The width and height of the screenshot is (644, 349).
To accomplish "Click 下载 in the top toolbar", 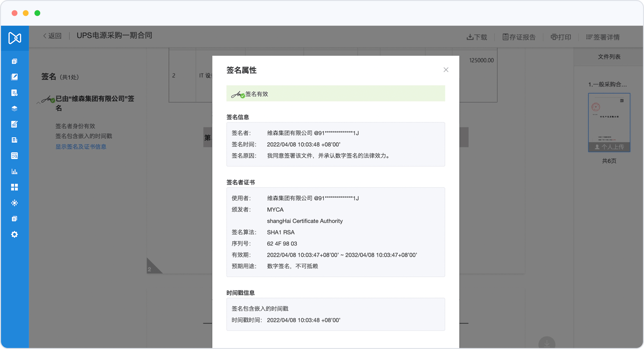I will pos(477,37).
